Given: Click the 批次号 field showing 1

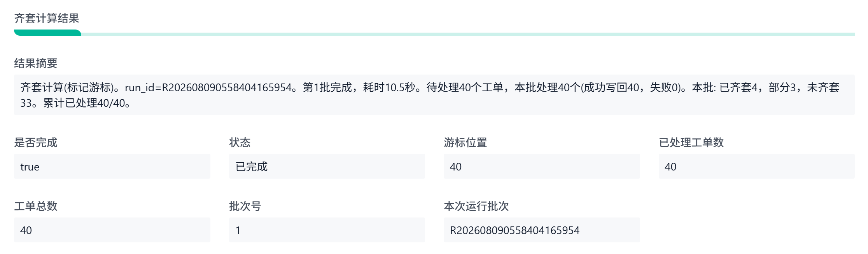Looking at the screenshot, I should tap(327, 230).
